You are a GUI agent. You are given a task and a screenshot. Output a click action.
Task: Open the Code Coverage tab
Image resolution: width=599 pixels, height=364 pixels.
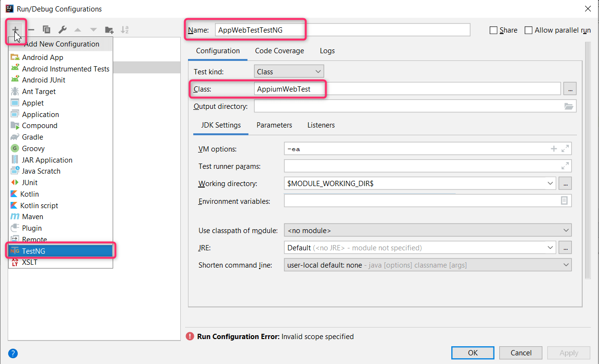[x=280, y=51]
